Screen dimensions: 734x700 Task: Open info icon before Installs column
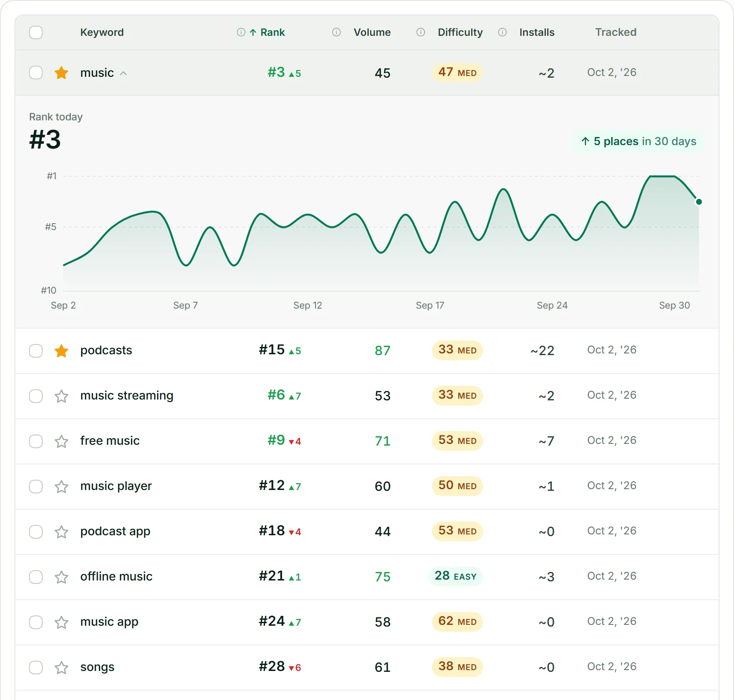coord(502,32)
